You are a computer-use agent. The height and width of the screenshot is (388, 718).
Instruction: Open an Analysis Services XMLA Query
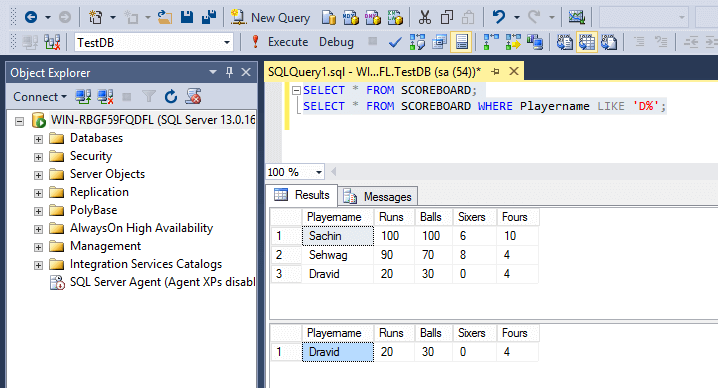(395, 17)
